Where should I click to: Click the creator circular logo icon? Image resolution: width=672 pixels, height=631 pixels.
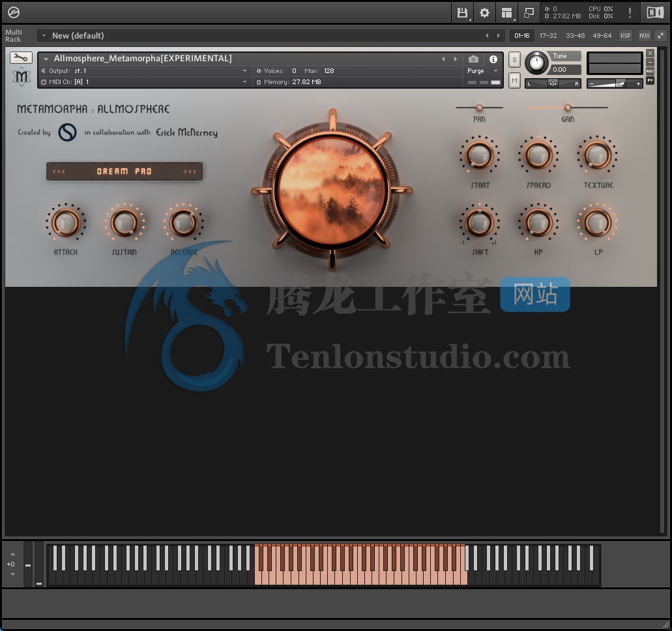tap(67, 132)
